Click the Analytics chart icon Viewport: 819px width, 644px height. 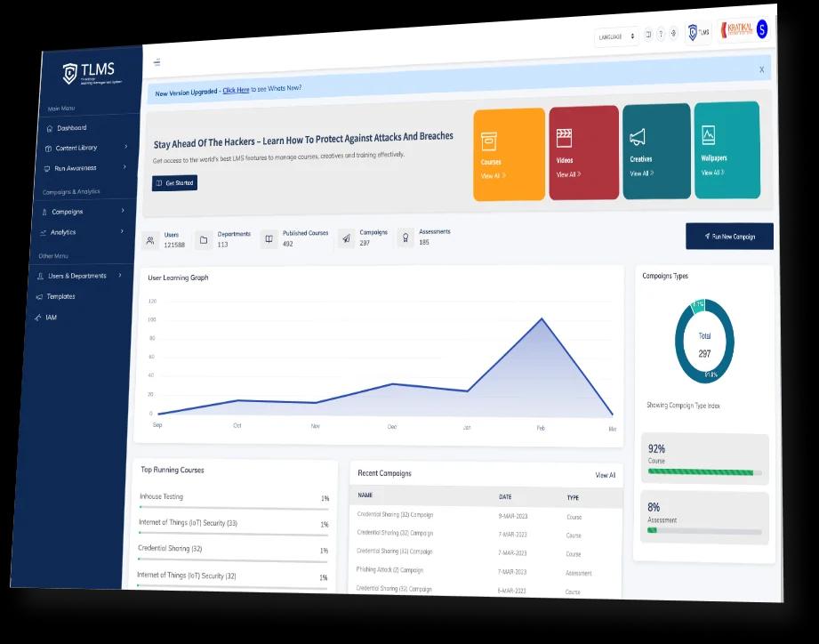click(x=43, y=233)
